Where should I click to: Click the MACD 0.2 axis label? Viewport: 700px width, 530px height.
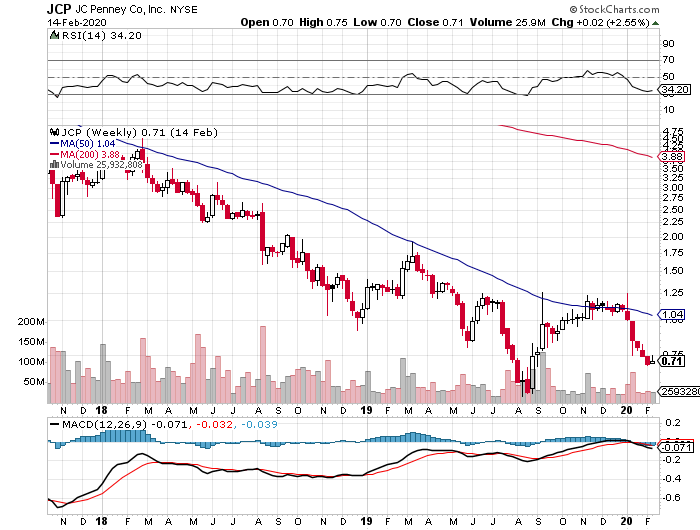(x=673, y=422)
